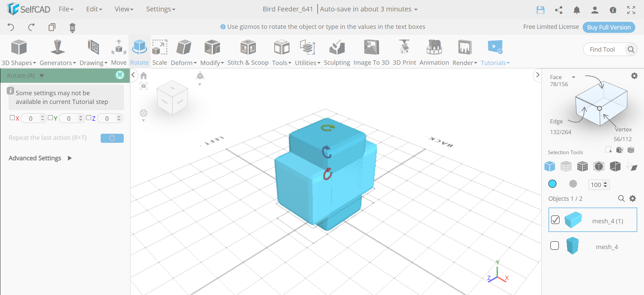Click the Save floppy disk icon

point(540,10)
